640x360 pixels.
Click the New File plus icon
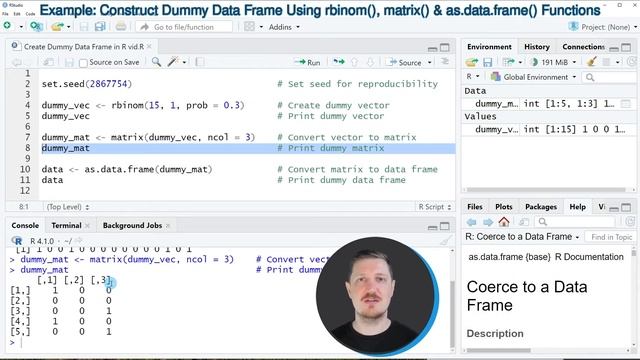pos(7,27)
